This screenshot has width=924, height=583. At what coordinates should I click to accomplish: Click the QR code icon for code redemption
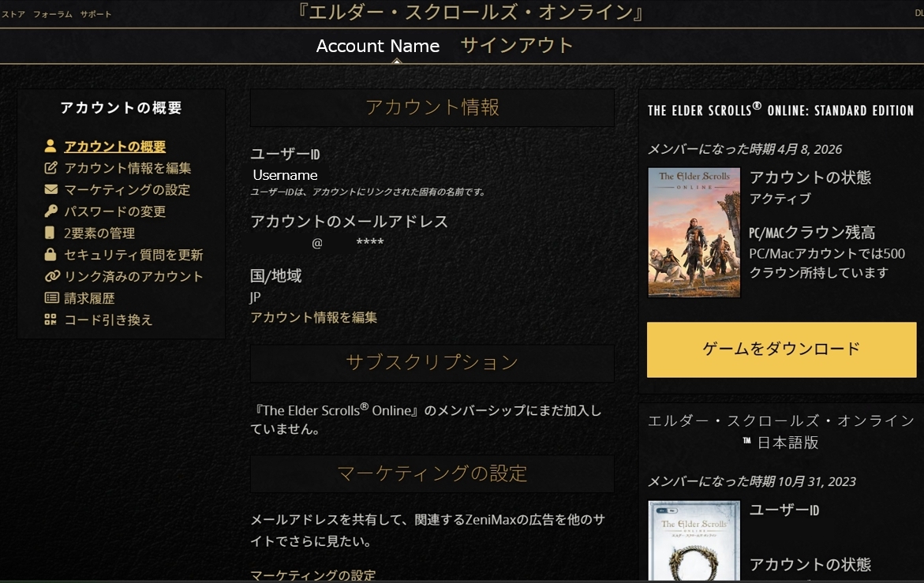click(x=51, y=320)
